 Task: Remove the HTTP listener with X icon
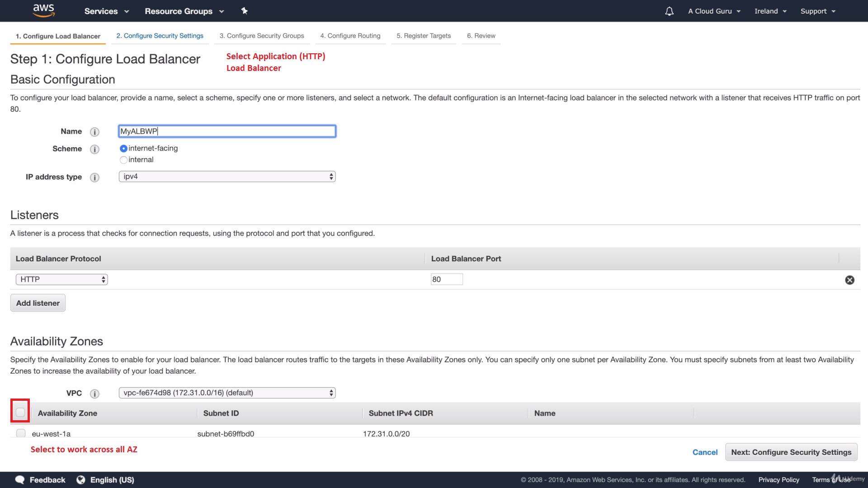[849, 280]
